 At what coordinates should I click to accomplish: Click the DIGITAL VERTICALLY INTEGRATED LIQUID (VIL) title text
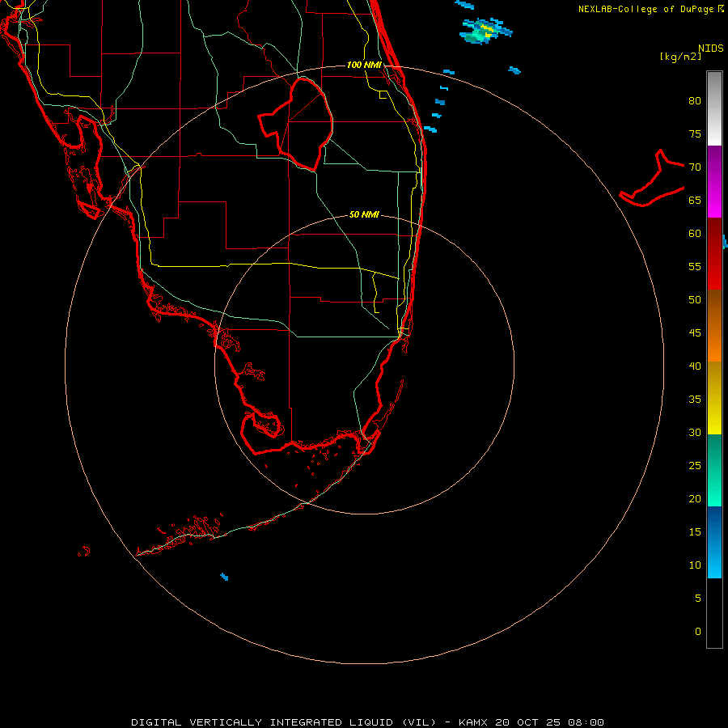coord(284,722)
